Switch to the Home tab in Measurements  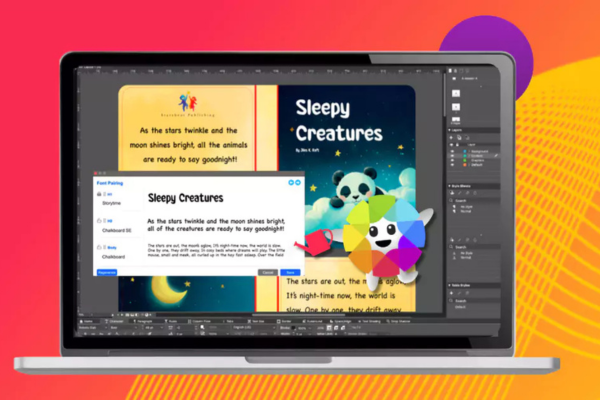click(87, 321)
